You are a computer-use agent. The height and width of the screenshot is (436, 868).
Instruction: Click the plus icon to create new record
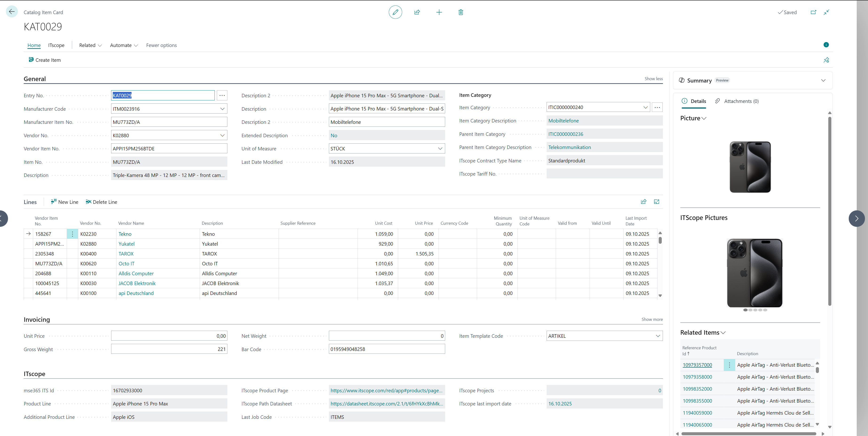coord(439,12)
